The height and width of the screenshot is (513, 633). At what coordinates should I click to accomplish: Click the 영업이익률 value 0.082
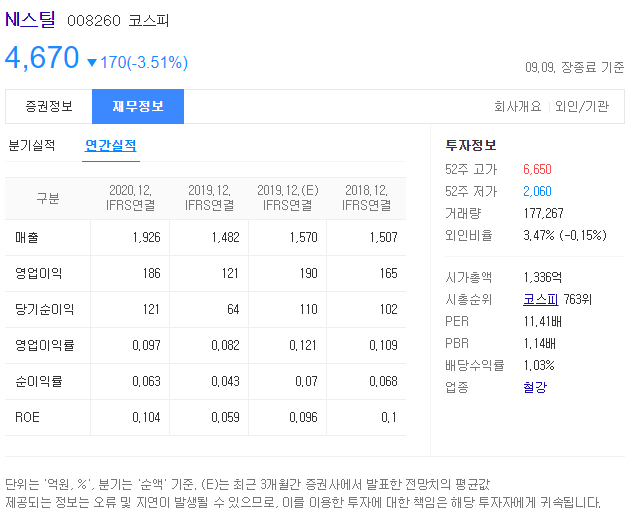225,345
